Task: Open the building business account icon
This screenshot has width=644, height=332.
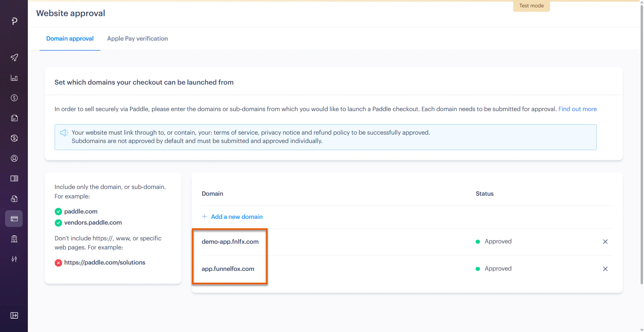Action: (14, 239)
